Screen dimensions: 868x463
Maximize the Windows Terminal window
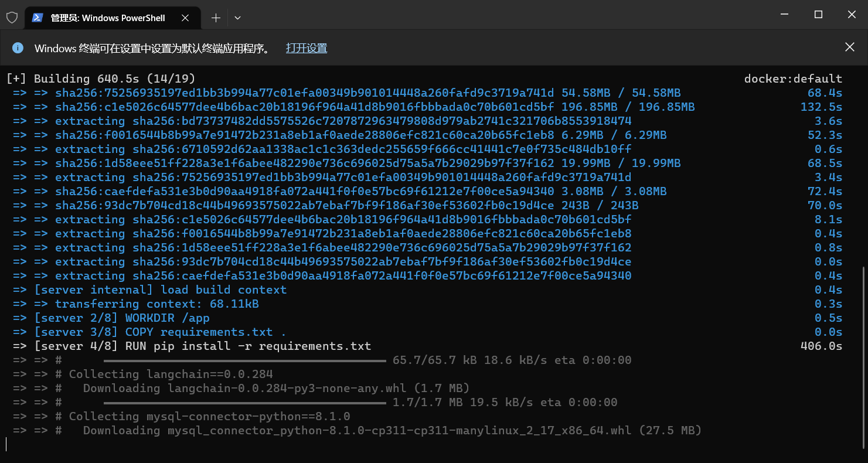point(818,15)
